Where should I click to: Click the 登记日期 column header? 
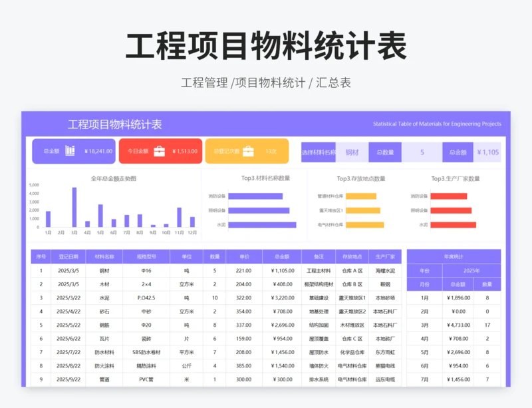coord(68,256)
